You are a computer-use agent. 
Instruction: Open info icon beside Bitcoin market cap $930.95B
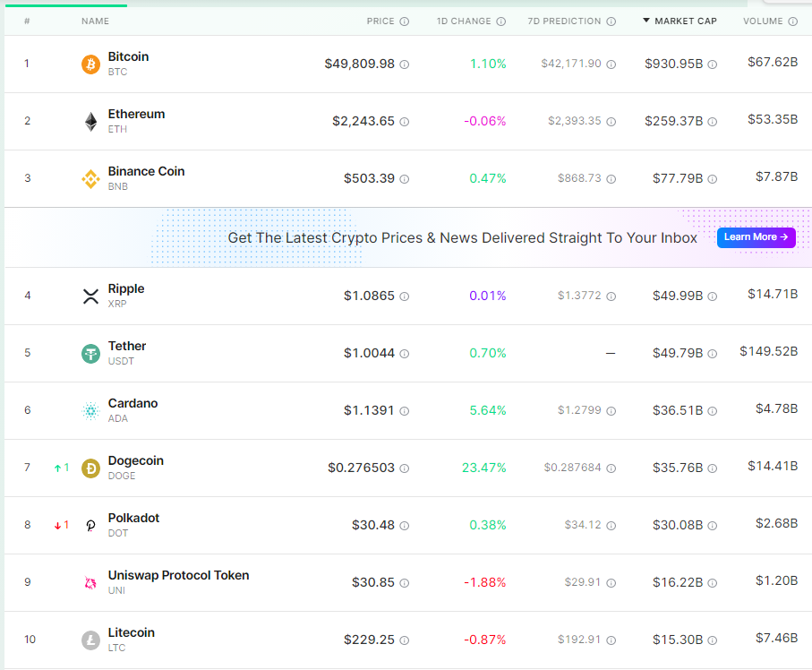[713, 64]
